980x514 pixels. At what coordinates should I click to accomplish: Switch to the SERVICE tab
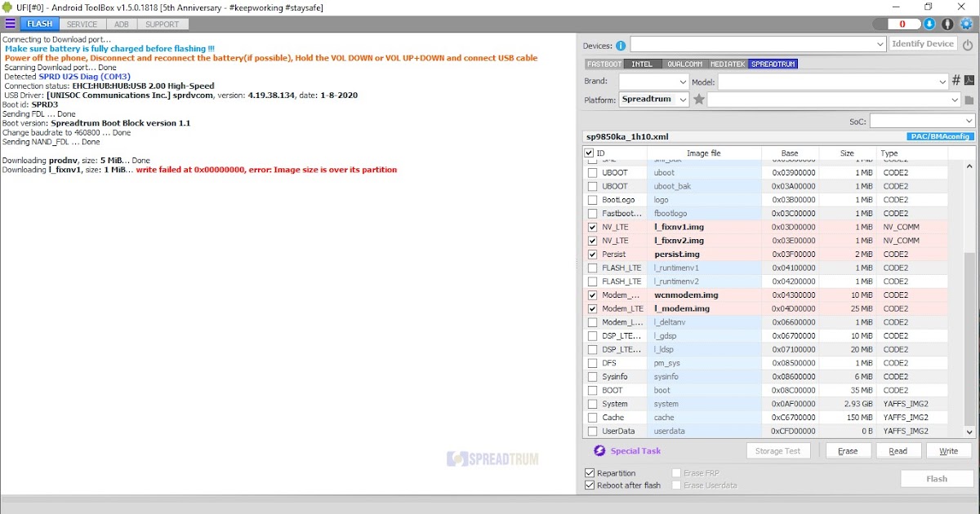pos(82,24)
